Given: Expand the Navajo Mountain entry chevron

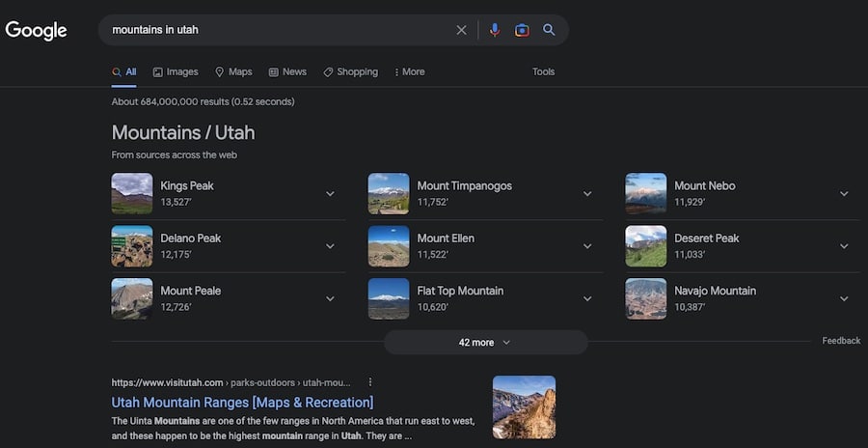Looking at the screenshot, I should pos(844,299).
